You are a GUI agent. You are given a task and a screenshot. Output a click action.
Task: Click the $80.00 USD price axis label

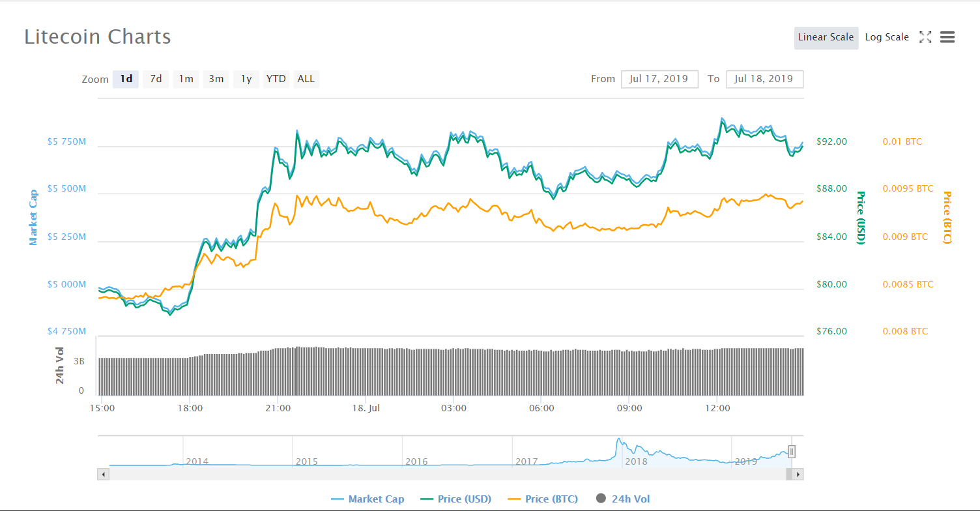(x=832, y=285)
